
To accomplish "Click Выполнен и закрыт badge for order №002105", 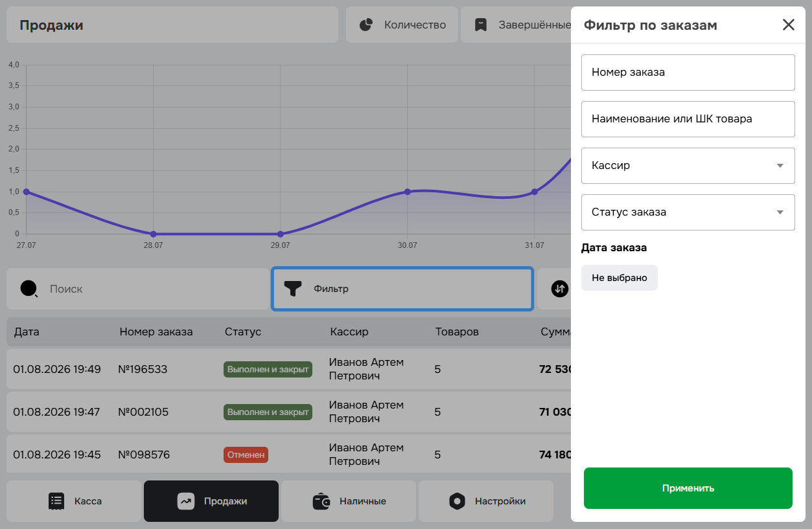I will coord(268,412).
